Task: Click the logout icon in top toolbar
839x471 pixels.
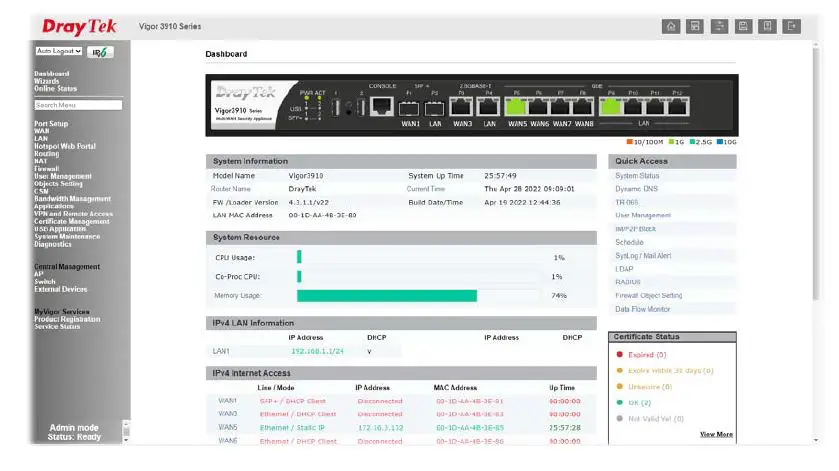Action: [x=791, y=26]
